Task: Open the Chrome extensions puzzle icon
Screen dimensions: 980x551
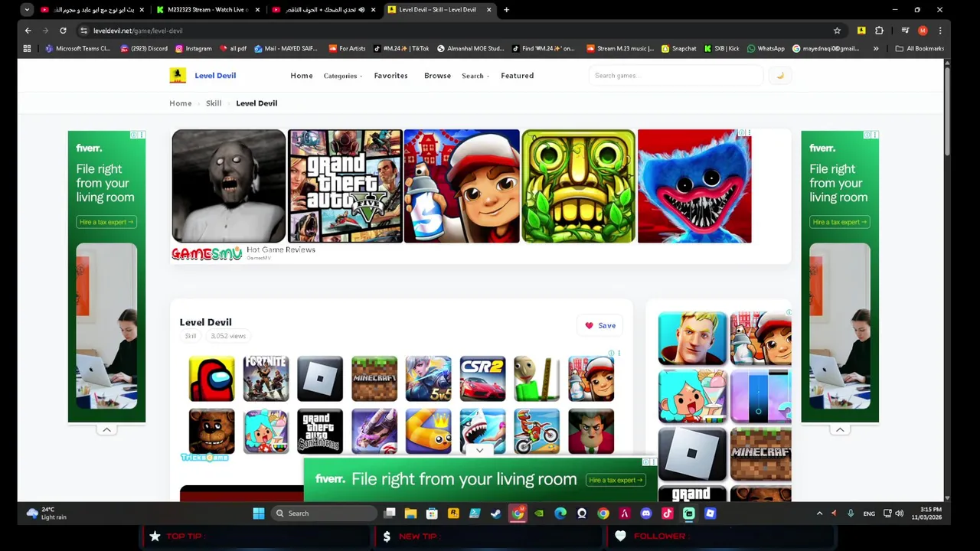Action: pyautogui.click(x=879, y=31)
